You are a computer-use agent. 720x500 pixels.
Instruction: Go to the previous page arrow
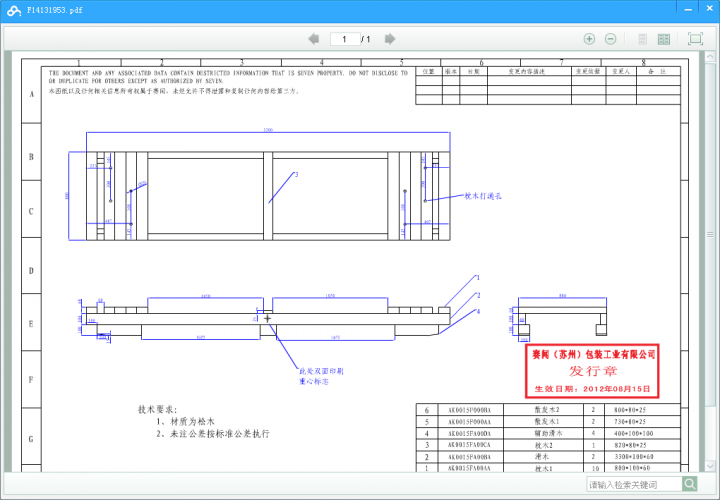tap(314, 39)
